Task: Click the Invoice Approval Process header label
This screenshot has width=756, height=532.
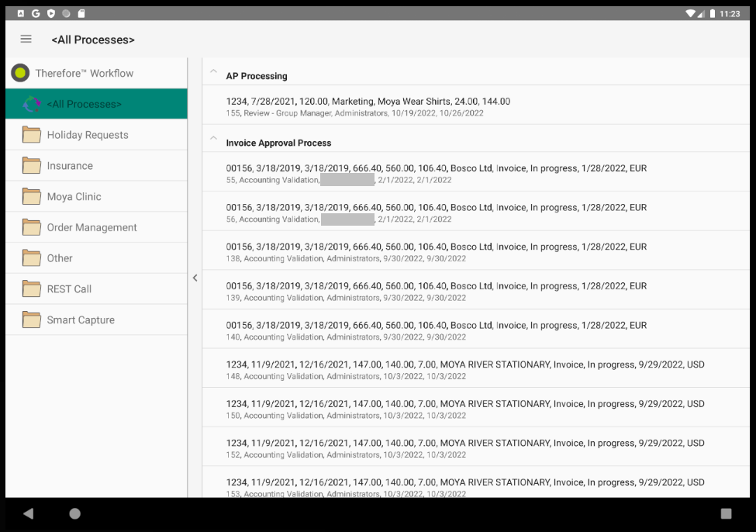Action: coord(278,143)
